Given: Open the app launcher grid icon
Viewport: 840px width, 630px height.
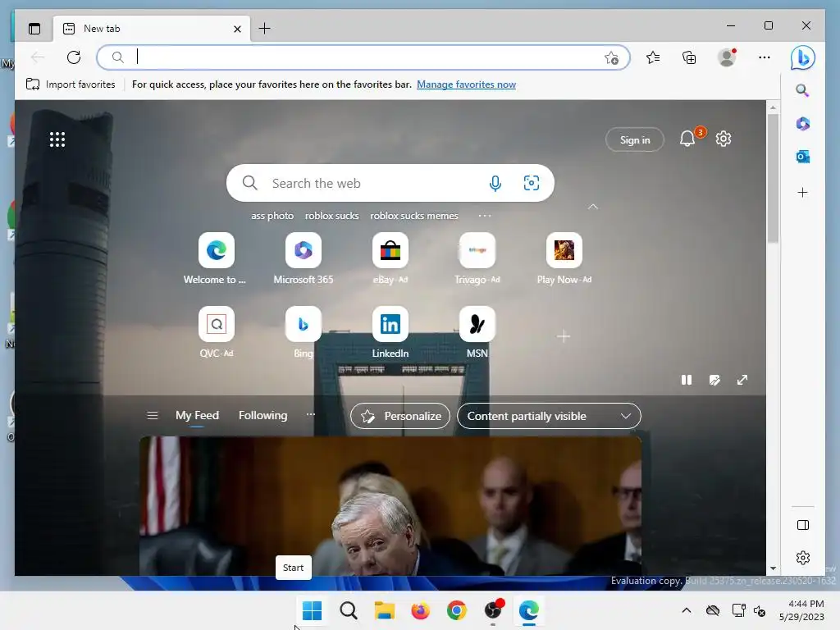Looking at the screenshot, I should (x=57, y=139).
